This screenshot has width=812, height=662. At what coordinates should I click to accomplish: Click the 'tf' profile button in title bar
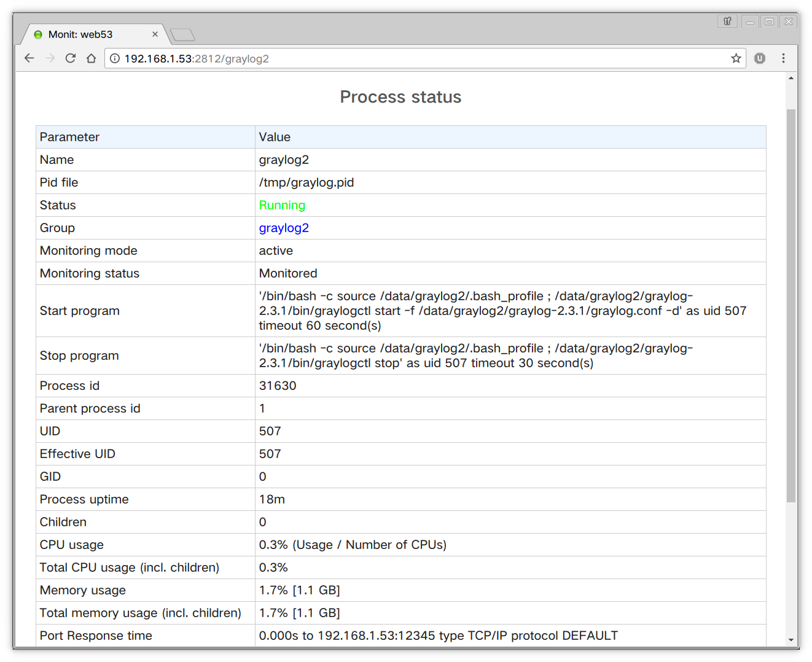point(727,21)
